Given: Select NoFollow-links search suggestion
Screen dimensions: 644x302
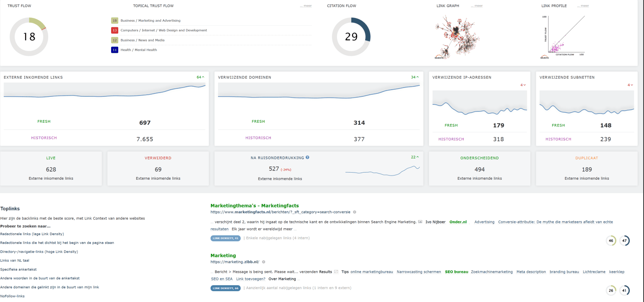Looking at the screenshot, I should click(13, 296).
